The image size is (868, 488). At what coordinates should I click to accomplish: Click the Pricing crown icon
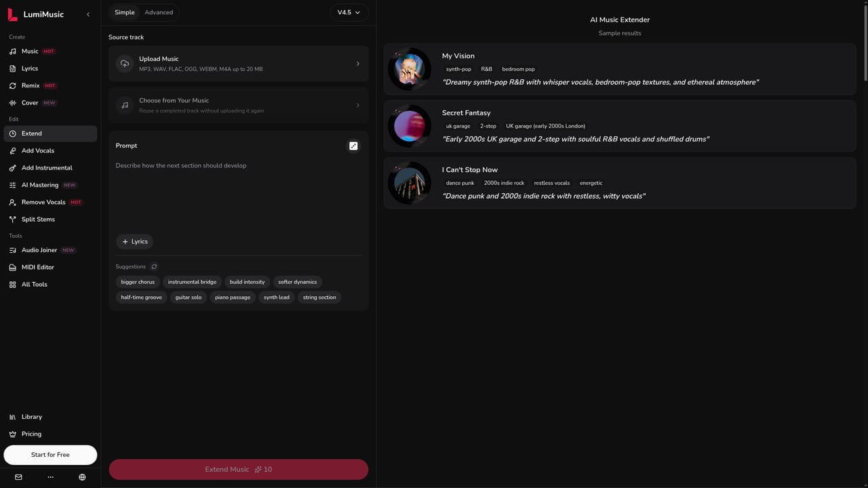pos(13,434)
